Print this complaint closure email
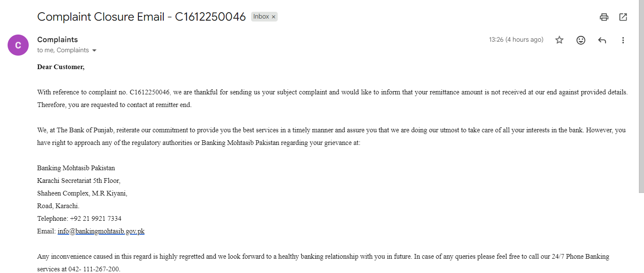644x273 pixels. click(604, 17)
